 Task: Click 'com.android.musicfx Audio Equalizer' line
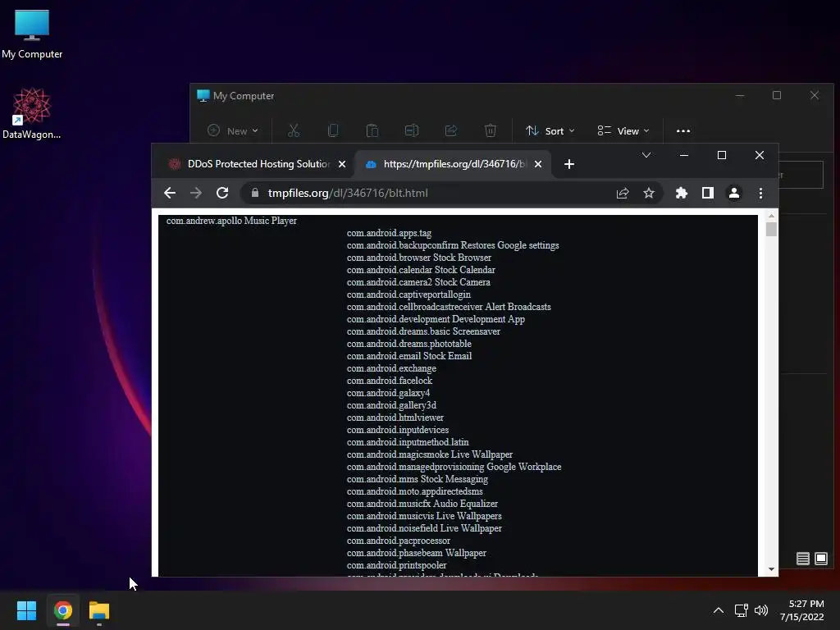point(422,504)
